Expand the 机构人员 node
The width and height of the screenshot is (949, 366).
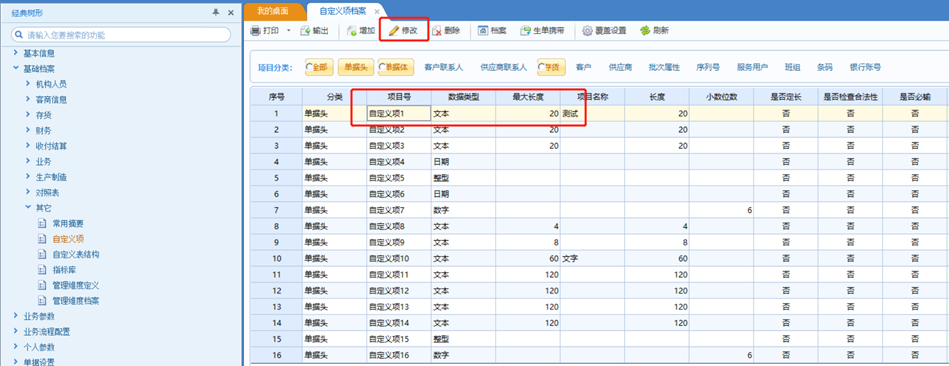28,84
